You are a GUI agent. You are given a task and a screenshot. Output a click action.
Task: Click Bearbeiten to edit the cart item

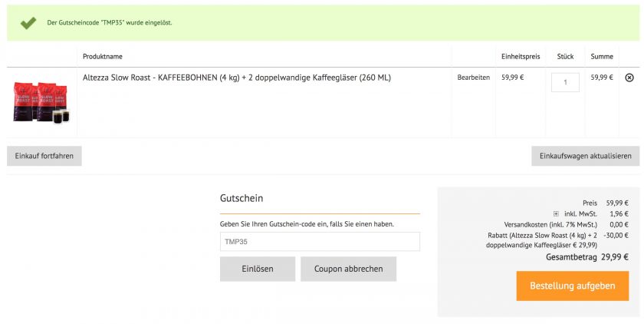[x=473, y=78]
